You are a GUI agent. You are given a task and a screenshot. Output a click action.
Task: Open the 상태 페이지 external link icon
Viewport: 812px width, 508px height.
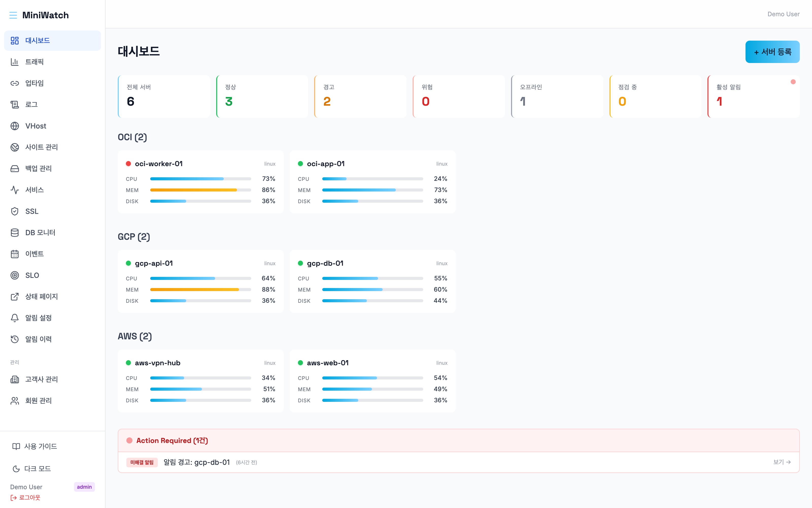pos(15,297)
